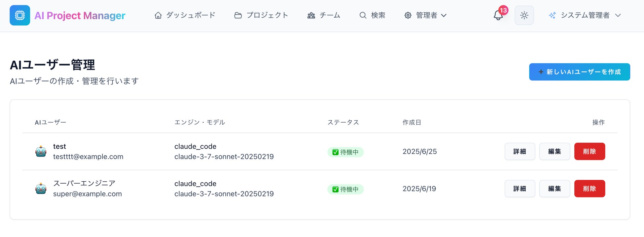The width and height of the screenshot is (644, 237).
Task: Click the magnifier icon beside 検索
Action: (363, 15)
